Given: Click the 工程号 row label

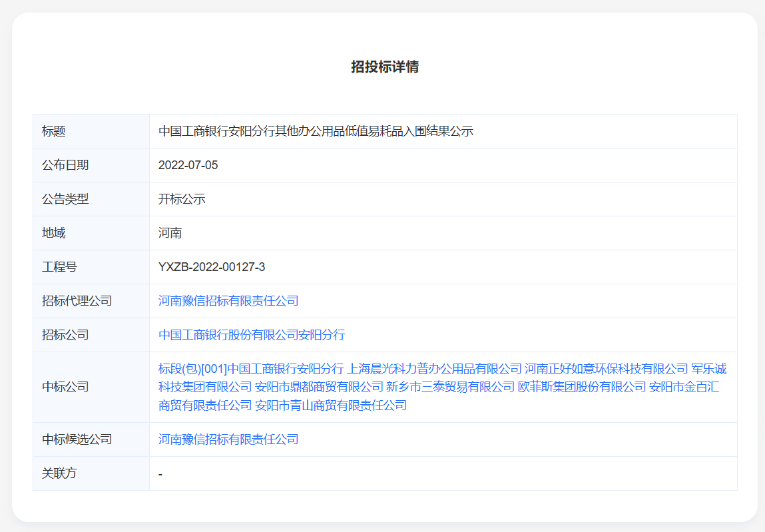Looking at the screenshot, I should click(x=59, y=267).
